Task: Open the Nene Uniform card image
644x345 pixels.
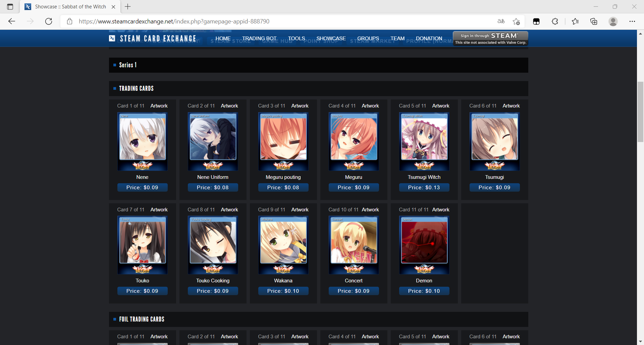Action: (213, 141)
